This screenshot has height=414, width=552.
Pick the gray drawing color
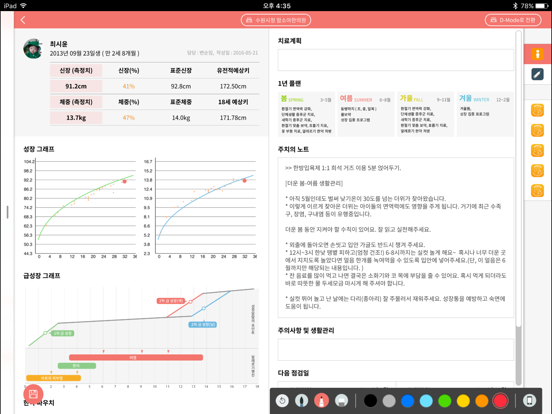pos(389,401)
